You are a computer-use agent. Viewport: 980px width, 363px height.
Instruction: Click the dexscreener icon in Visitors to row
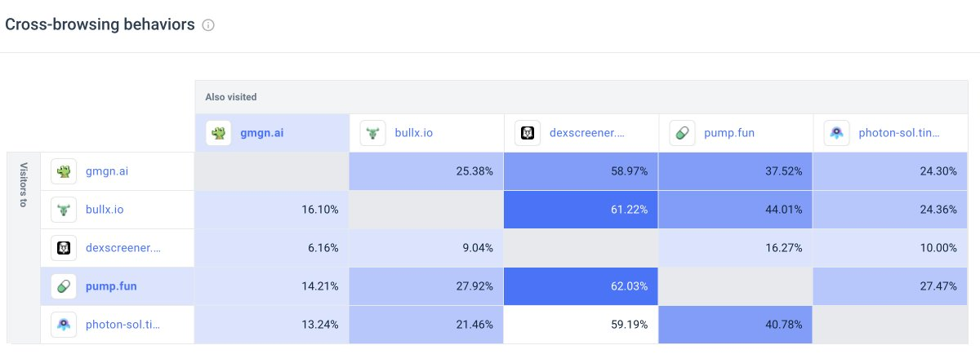[64, 247]
